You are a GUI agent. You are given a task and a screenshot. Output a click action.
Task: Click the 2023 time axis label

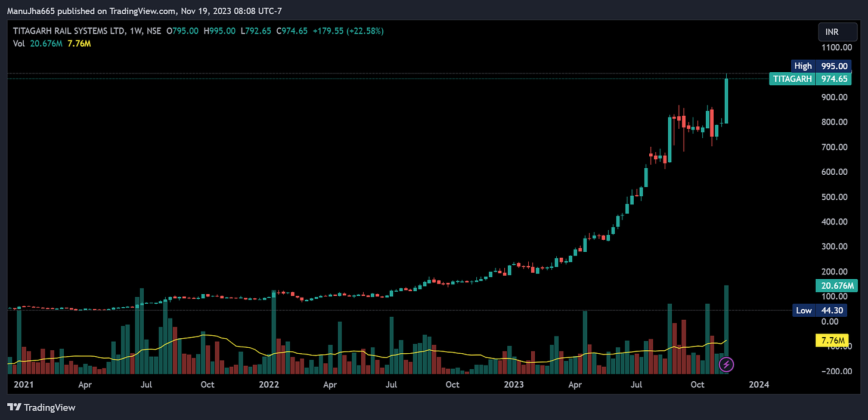[513, 385]
